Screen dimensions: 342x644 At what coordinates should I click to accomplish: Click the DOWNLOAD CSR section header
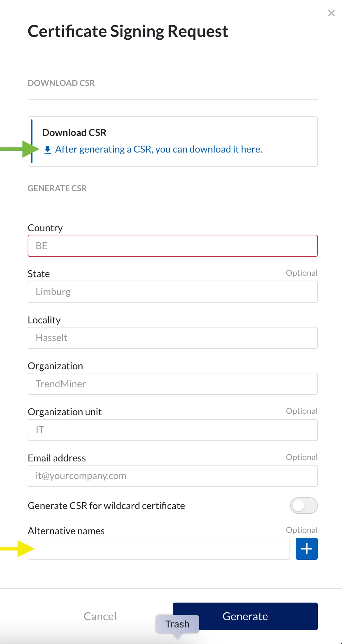[x=61, y=83]
